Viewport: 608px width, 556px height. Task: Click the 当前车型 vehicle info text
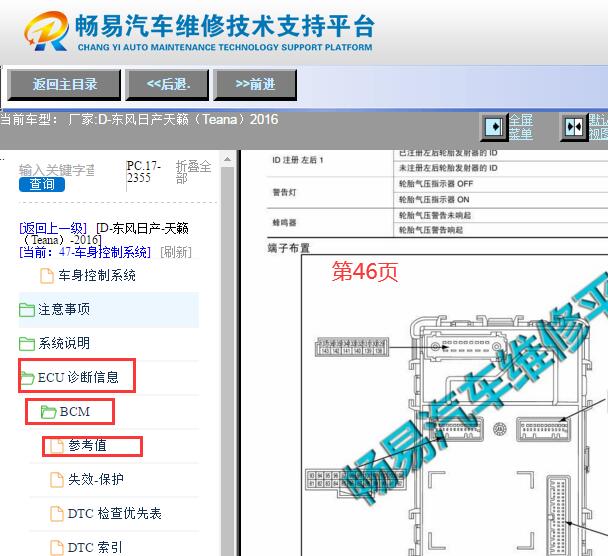pos(139,119)
